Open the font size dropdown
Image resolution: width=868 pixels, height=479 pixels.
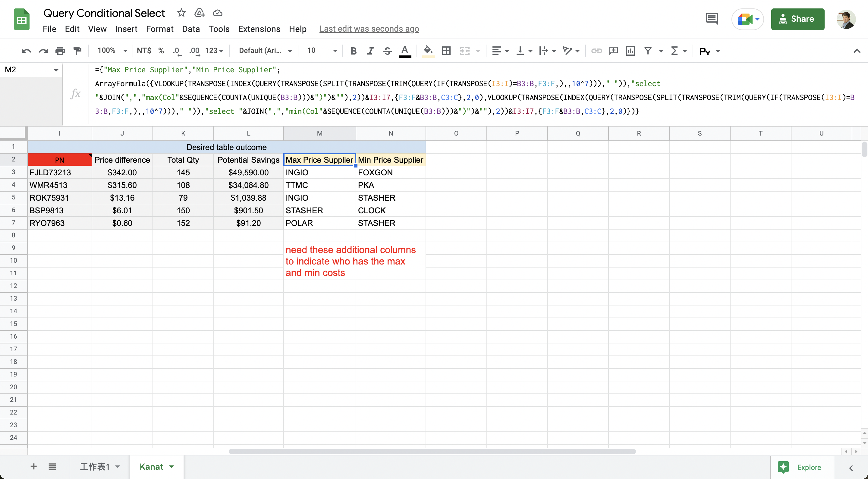(322, 51)
